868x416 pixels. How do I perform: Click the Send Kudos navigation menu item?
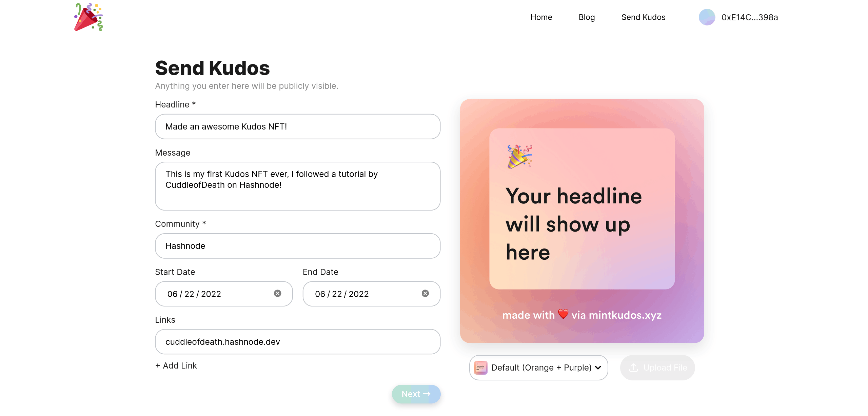pyautogui.click(x=643, y=17)
